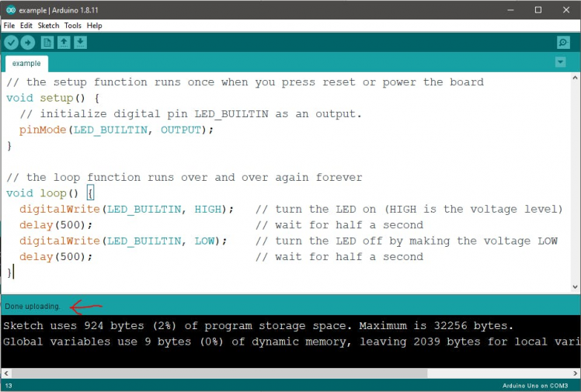Click console horizontal scrollbar left arrow

6,373
